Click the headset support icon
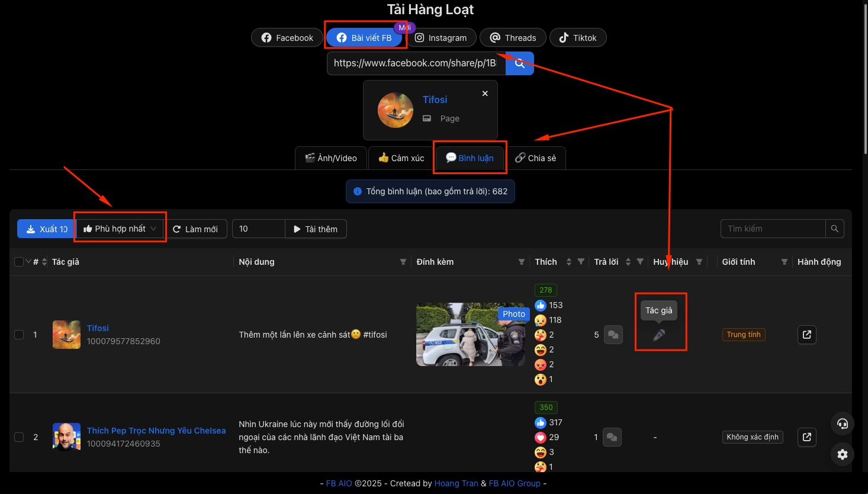868x494 pixels. [x=843, y=424]
